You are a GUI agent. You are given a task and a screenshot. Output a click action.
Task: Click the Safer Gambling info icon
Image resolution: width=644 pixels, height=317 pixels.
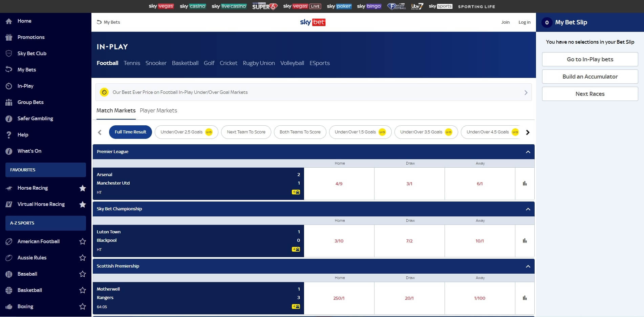(x=9, y=119)
